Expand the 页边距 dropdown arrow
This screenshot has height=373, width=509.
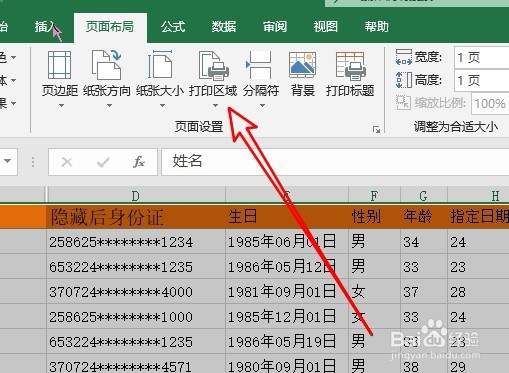(x=61, y=106)
